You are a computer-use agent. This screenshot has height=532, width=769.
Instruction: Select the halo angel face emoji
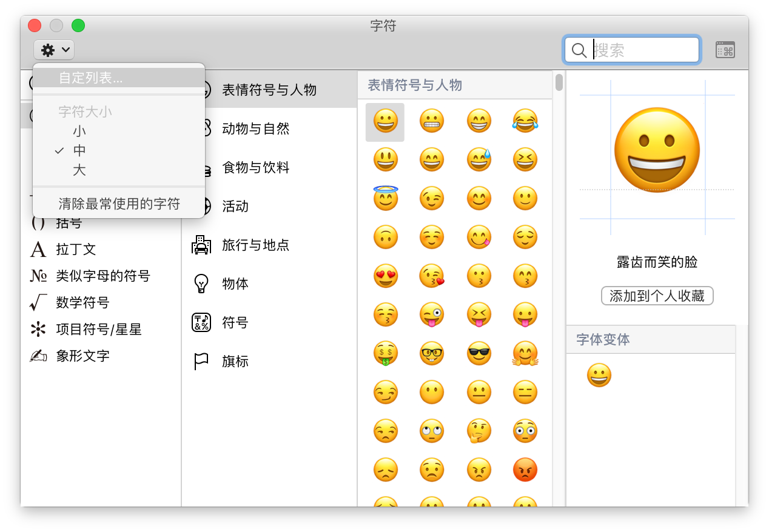coord(385,198)
